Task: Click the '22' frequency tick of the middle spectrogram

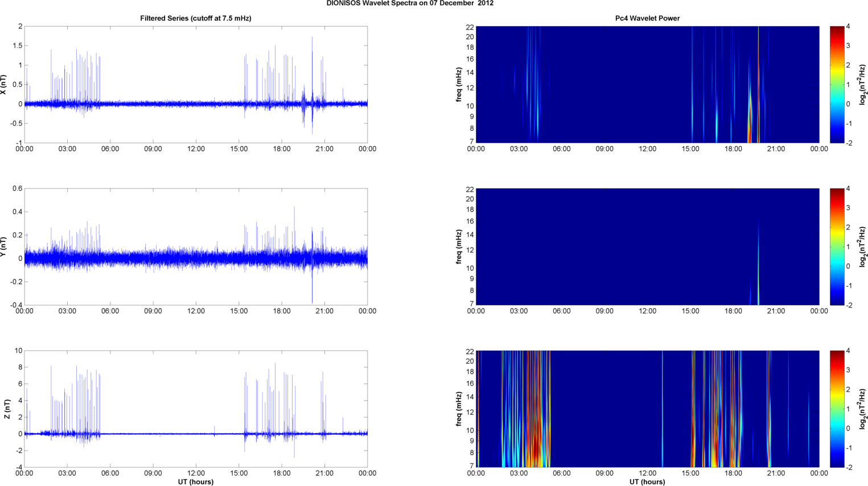Action: coord(470,190)
